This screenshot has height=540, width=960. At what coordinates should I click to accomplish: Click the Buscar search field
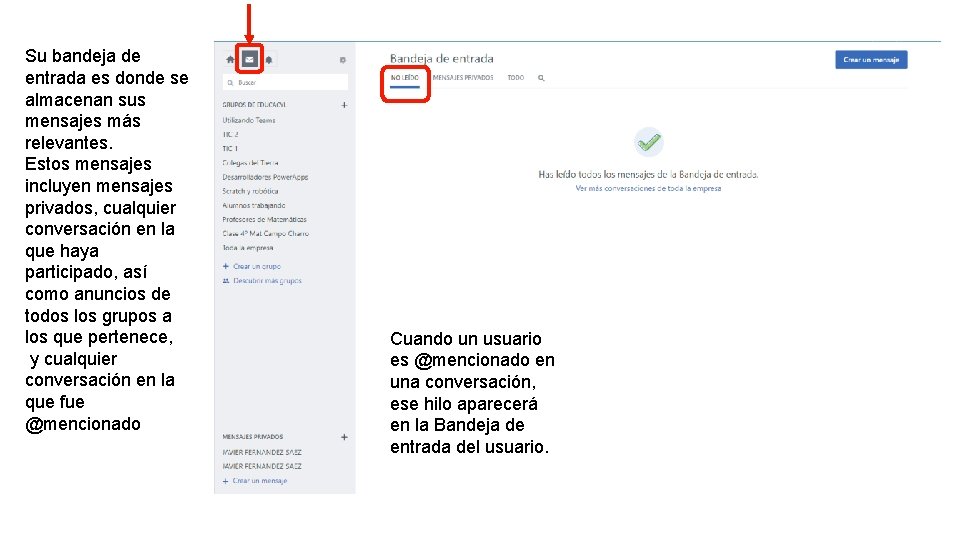point(285,82)
